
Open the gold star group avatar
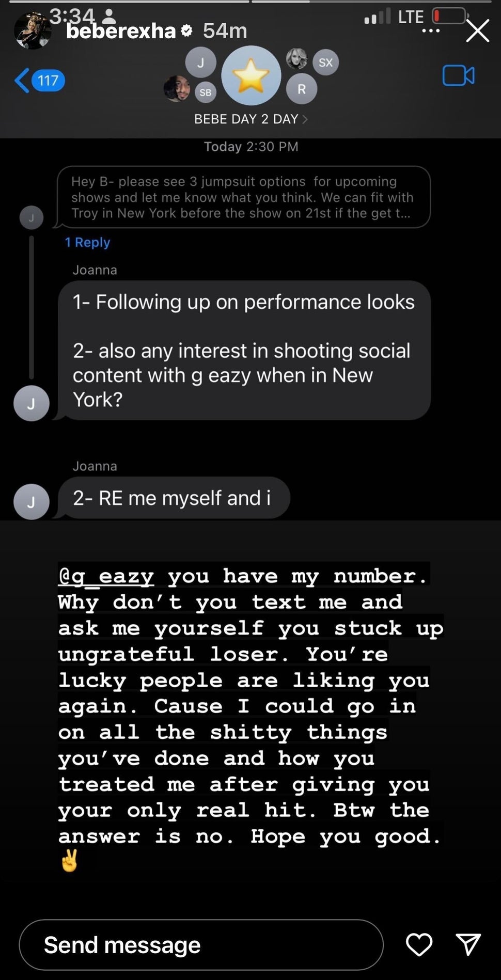coord(251,76)
